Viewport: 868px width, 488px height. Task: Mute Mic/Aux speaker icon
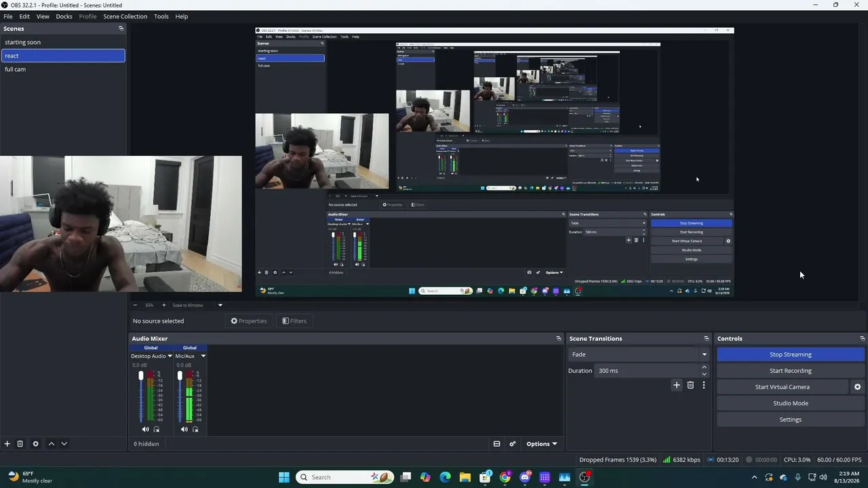[184, 429]
